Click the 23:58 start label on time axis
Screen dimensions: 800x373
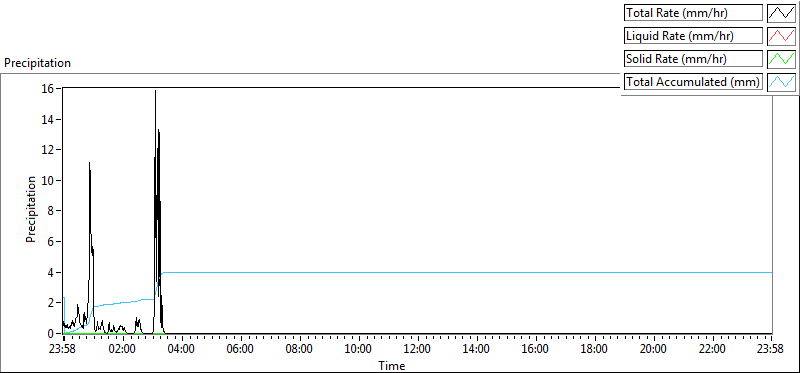[x=64, y=350]
